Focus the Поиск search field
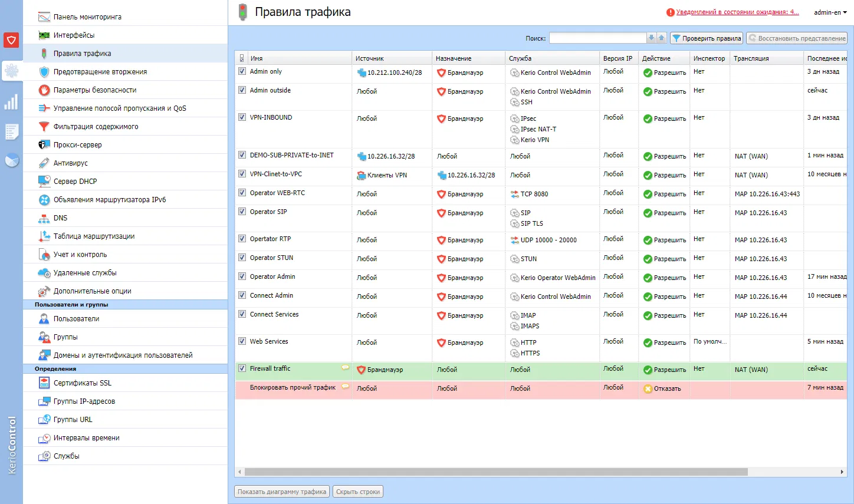Image resolution: width=854 pixels, height=504 pixels. (598, 38)
